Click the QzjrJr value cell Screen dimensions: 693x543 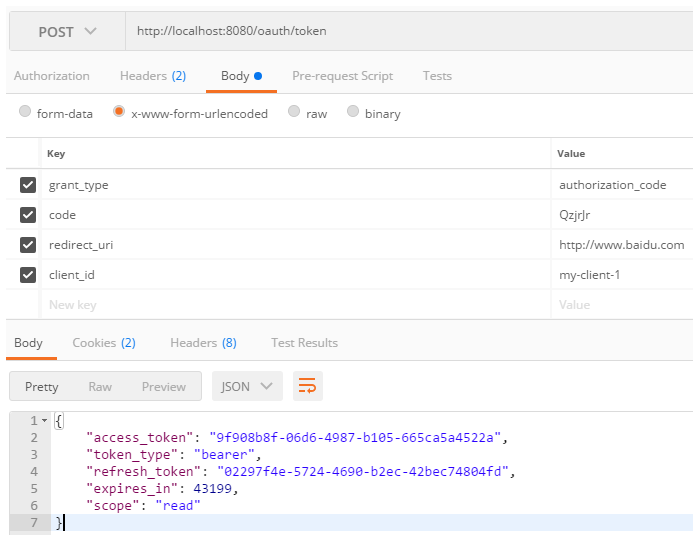(x=622, y=215)
